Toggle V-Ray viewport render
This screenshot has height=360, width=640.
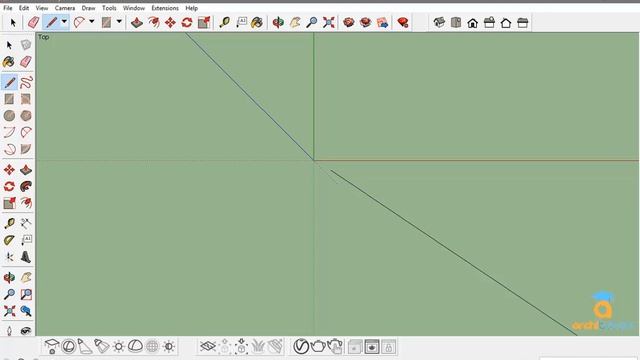click(x=355, y=347)
